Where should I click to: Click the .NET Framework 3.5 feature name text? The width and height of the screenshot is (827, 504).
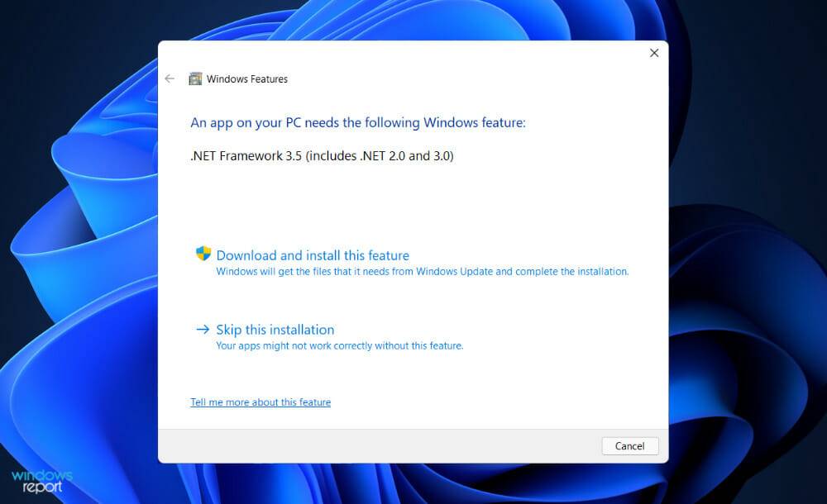[322, 156]
